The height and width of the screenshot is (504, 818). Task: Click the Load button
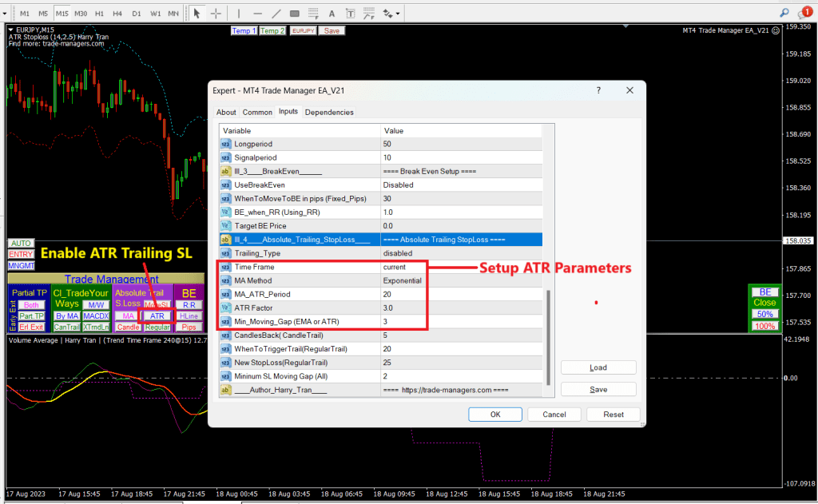(x=598, y=367)
